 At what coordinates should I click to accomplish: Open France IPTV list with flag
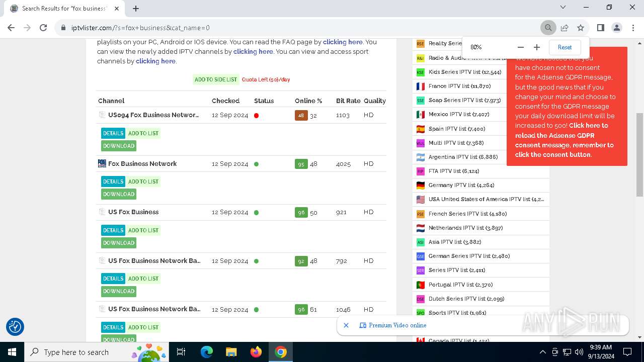[459, 86]
